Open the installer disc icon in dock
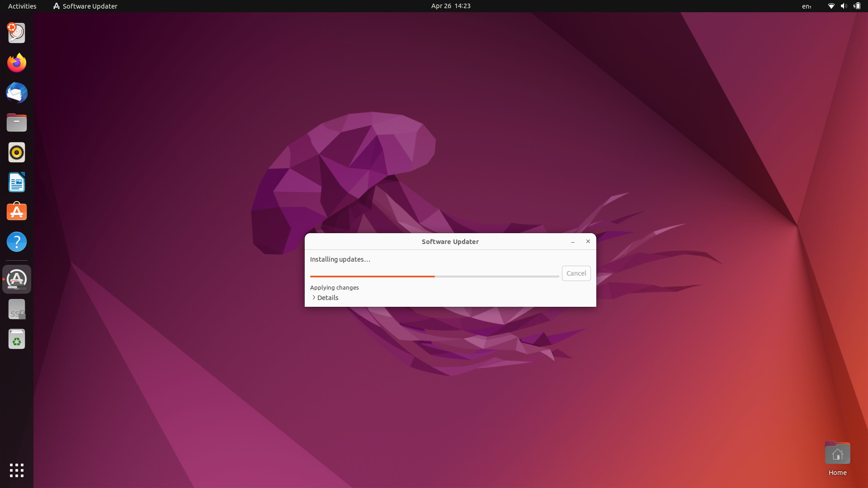Screen dimensions: 868x488 [17, 33]
